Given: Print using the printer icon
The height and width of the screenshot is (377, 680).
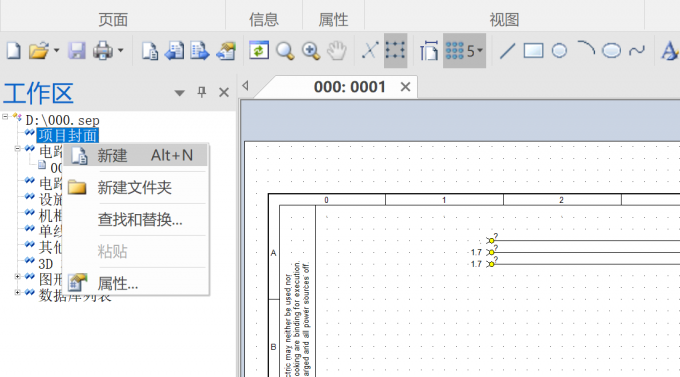Looking at the screenshot, I should [x=103, y=51].
